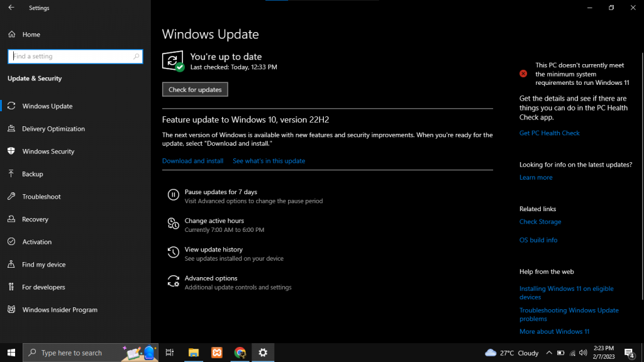
Task: Open the XAMPP app in the taskbar
Action: click(x=217, y=353)
